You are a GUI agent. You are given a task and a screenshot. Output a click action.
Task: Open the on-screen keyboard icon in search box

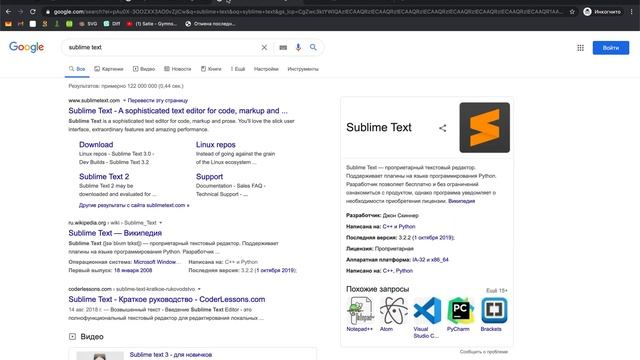coord(283,48)
